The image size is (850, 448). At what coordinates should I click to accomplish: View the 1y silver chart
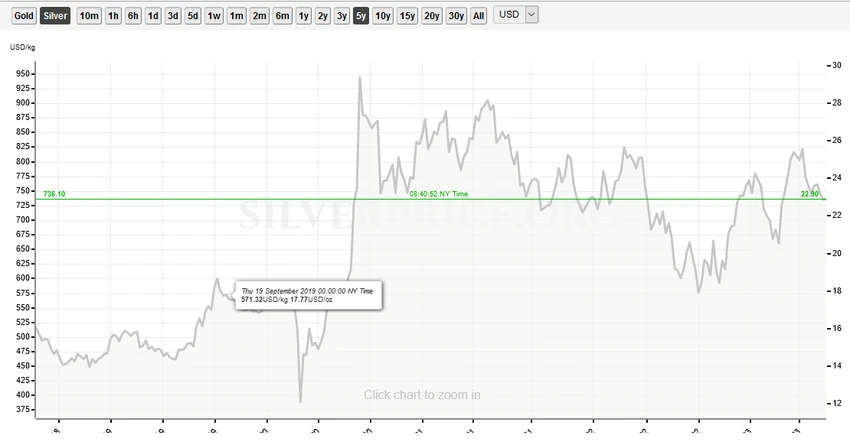[x=303, y=16]
